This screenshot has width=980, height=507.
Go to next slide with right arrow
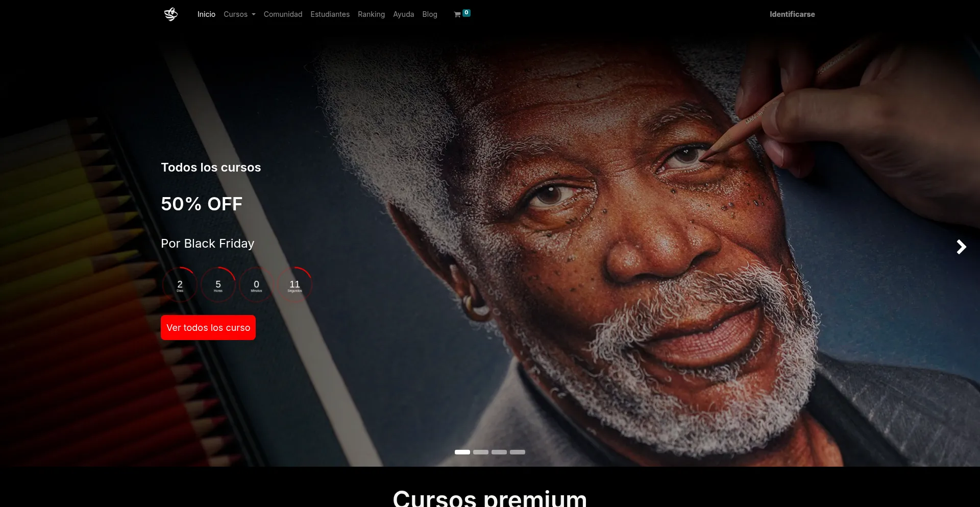[961, 247]
